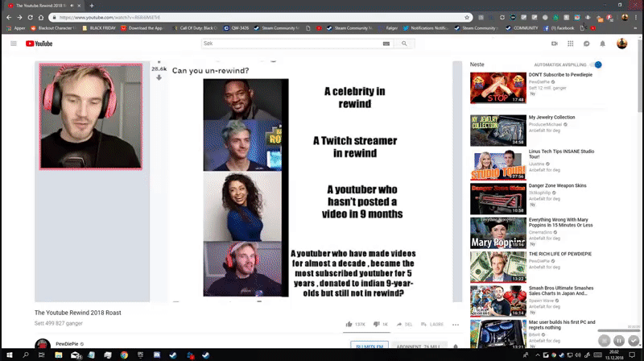Open the BLACK FRIDAY bookmark folder
This screenshot has width=644, height=361.
(x=99, y=28)
